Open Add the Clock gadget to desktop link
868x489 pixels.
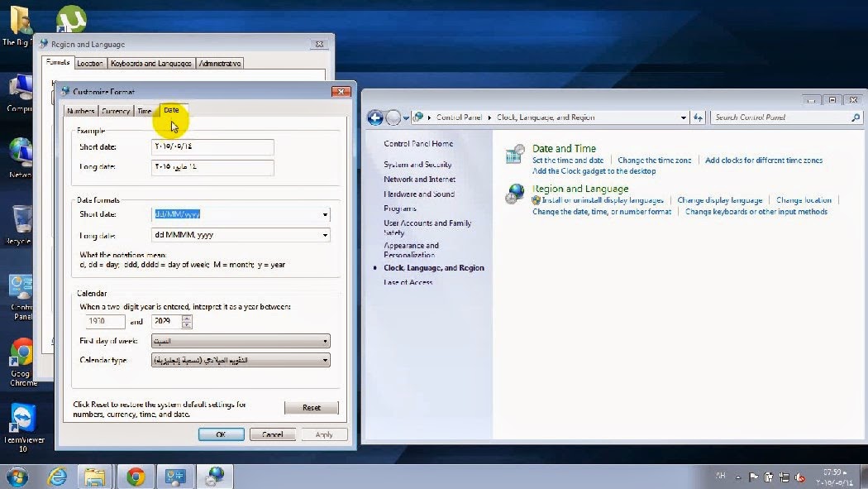(x=594, y=171)
